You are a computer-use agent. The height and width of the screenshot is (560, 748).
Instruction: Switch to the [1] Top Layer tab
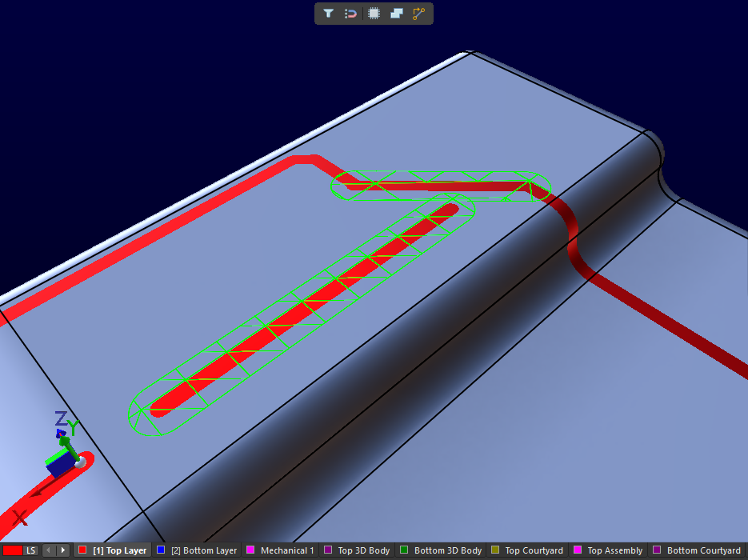tap(119, 550)
